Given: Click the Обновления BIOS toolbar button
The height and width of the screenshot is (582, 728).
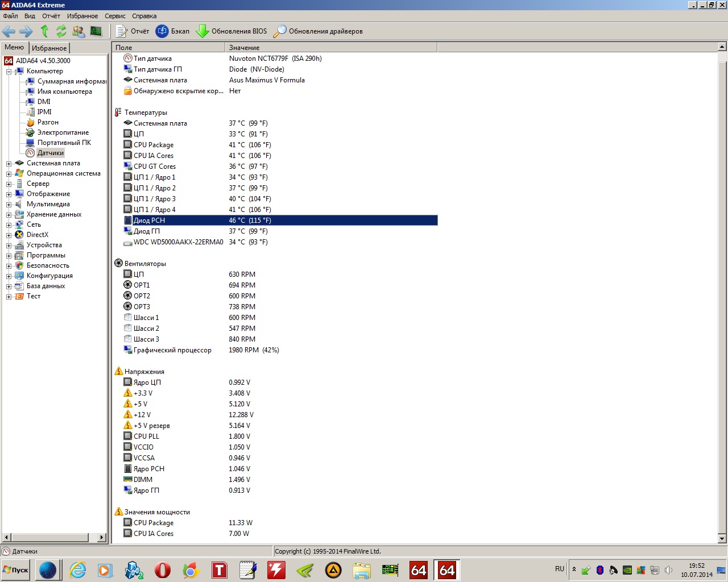Looking at the screenshot, I should 231,31.
